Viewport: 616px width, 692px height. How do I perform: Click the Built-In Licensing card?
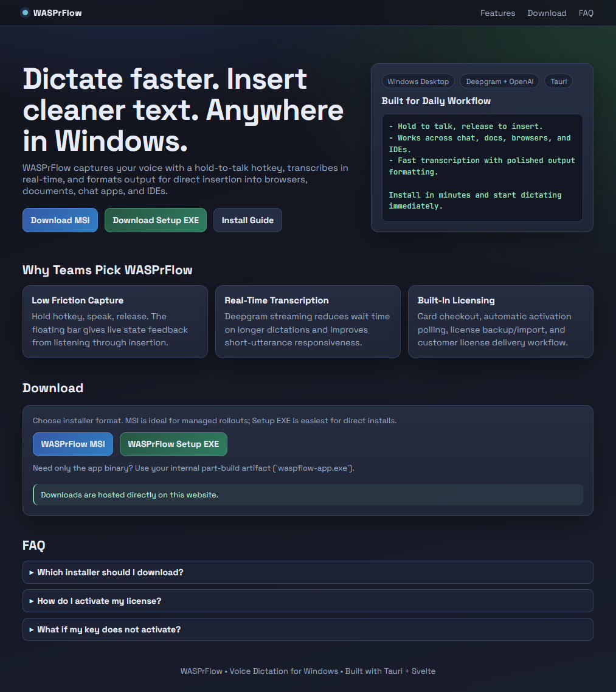pyautogui.click(x=500, y=321)
